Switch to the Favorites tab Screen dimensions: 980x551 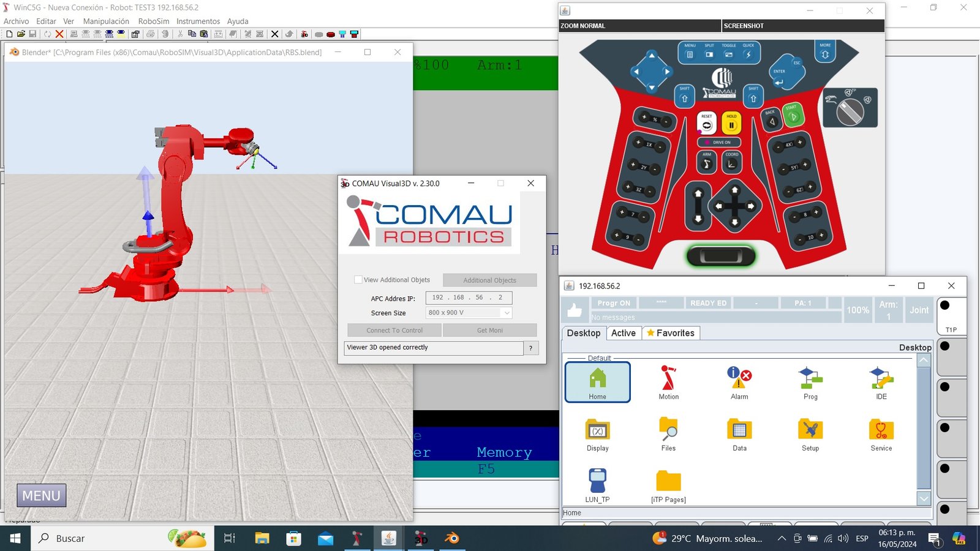[x=671, y=333]
